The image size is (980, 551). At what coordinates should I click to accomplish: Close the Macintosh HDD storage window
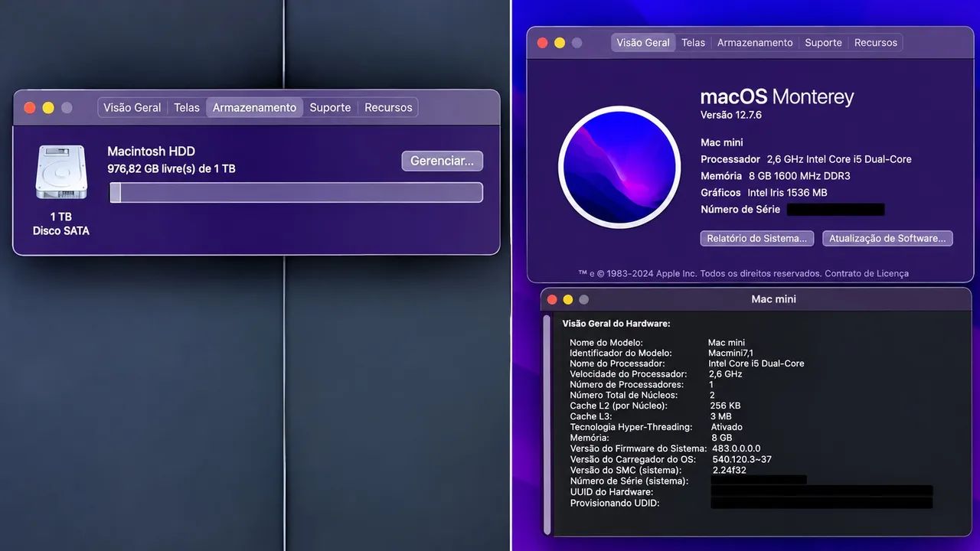pyautogui.click(x=30, y=108)
